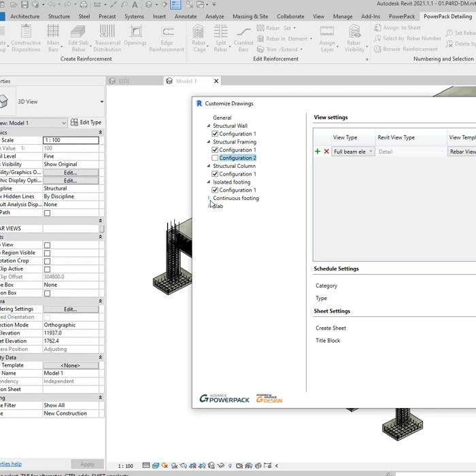The image size is (476, 476).
Task: Click the View Template None button
Action: tap(71, 366)
